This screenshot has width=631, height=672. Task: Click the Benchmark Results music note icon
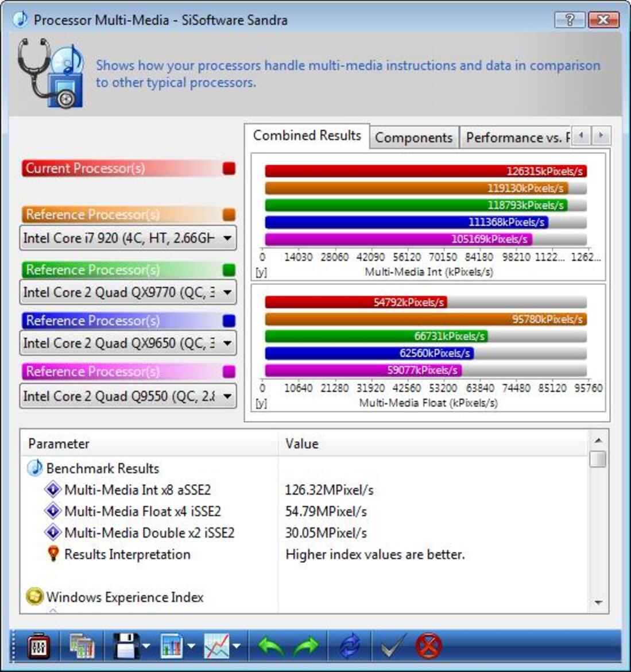(x=34, y=468)
